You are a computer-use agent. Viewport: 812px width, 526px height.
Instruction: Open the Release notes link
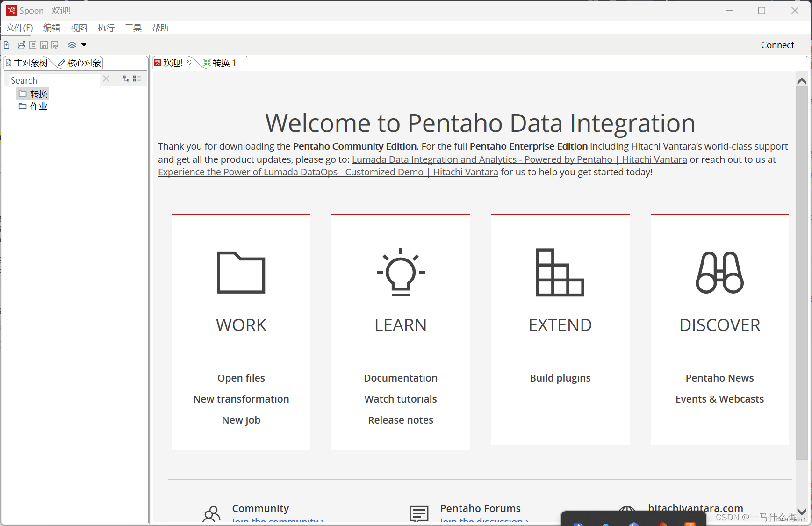(x=401, y=420)
